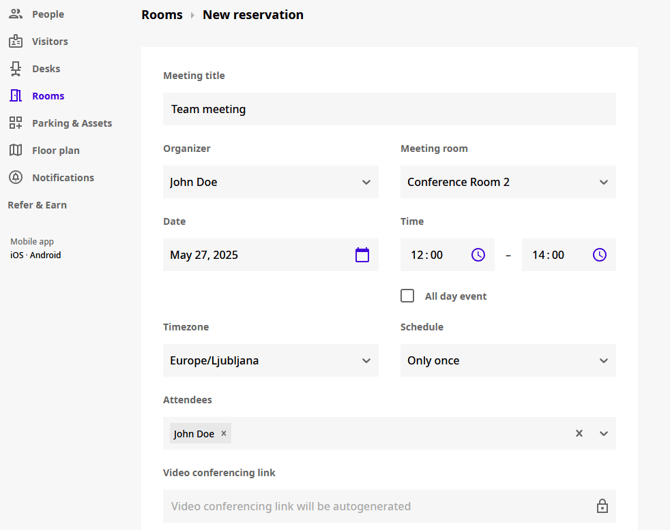
Task: Click the Parking & Assets grid icon
Action: coord(16,123)
